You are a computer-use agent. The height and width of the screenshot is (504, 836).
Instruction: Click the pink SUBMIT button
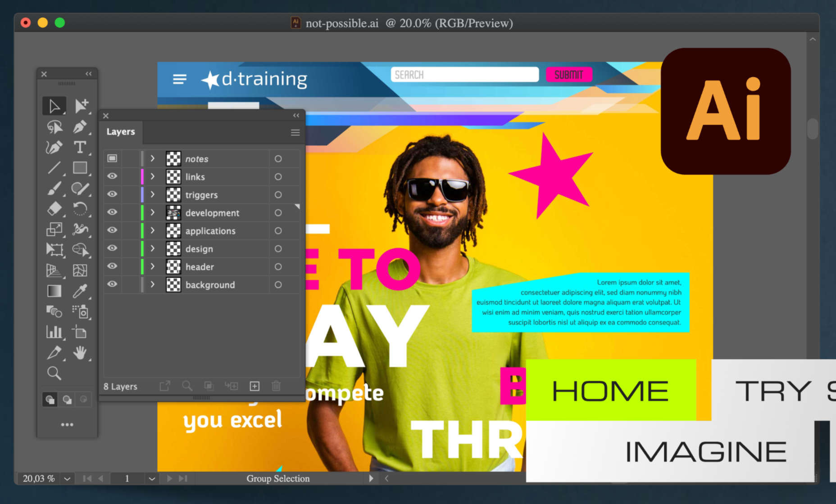point(569,75)
